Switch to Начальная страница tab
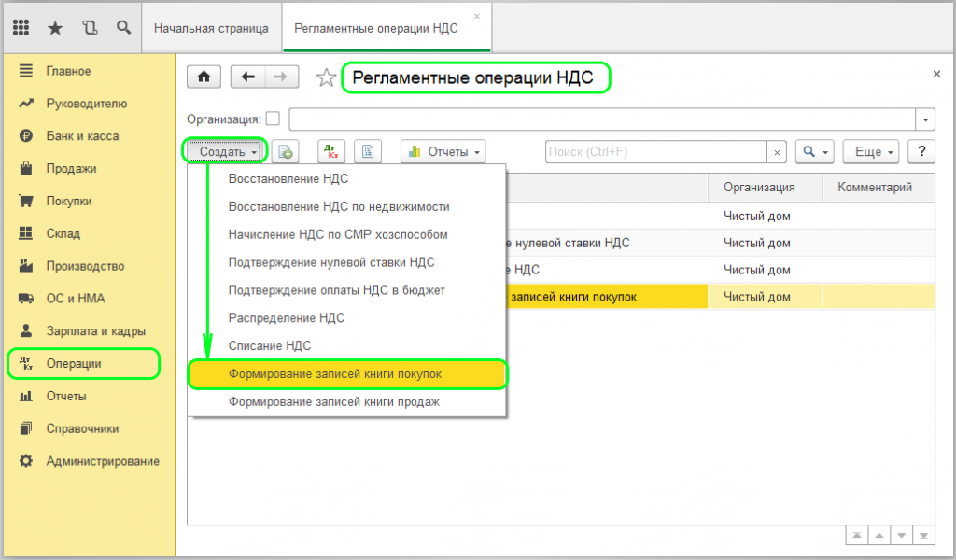The width and height of the screenshot is (956, 560). (x=211, y=28)
